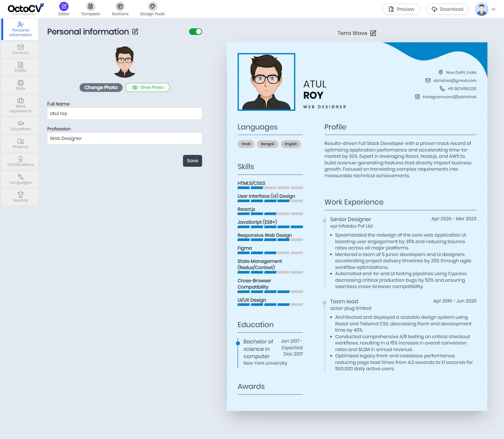Click into the Profession field
The height and width of the screenshot is (439, 504).
tap(125, 138)
